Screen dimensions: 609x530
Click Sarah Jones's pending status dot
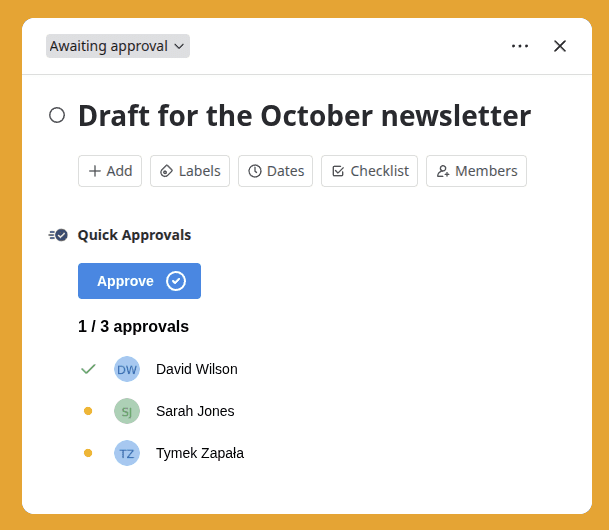point(88,411)
